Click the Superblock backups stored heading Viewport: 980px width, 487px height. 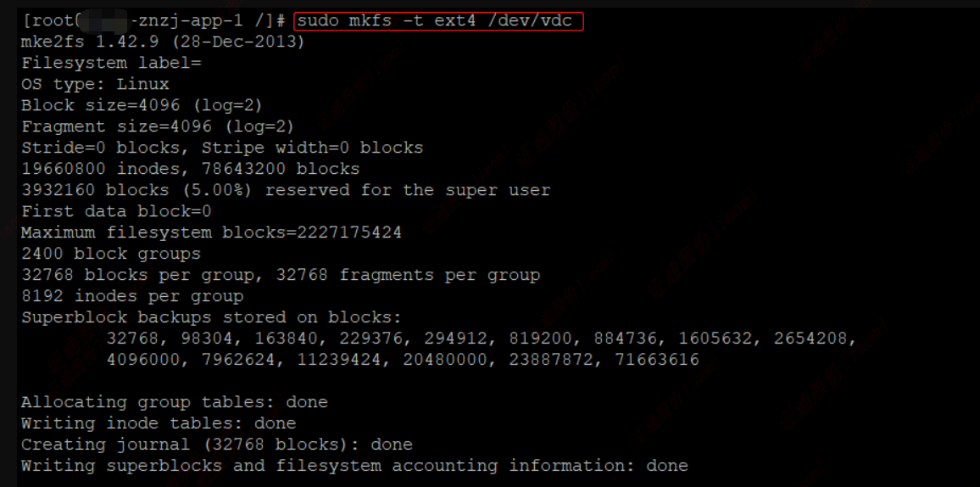(x=211, y=317)
